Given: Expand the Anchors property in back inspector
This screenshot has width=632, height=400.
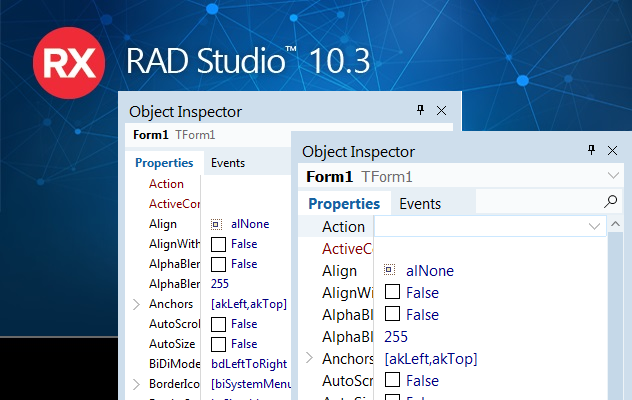Looking at the screenshot, I should tap(136, 304).
